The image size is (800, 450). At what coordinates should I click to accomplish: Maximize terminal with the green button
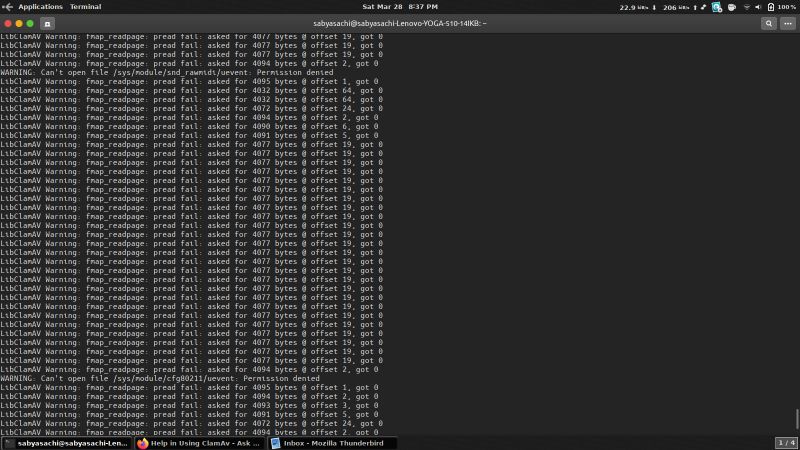pos(30,23)
